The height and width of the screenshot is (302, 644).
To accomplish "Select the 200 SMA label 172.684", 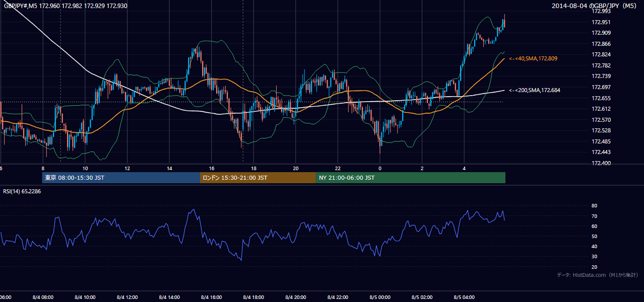I will [535, 90].
